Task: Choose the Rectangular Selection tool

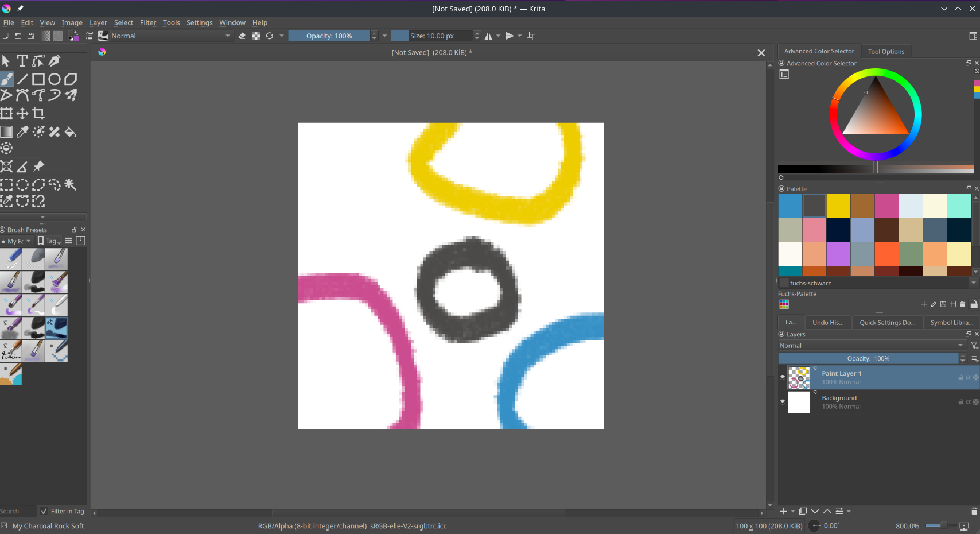Action: pos(6,185)
